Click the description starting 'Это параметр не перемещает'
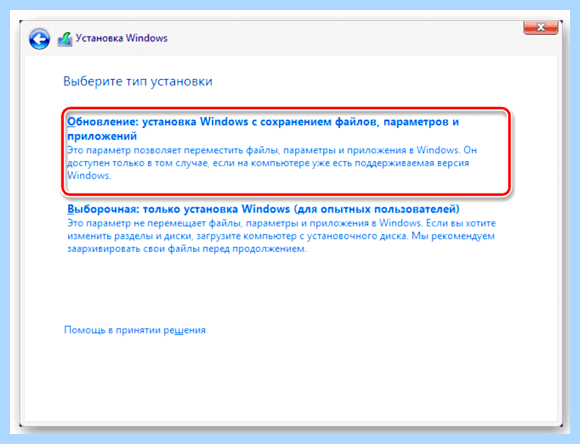The width and height of the screenshot is (580, 444). pyautogui.click(x=281, y=236)
